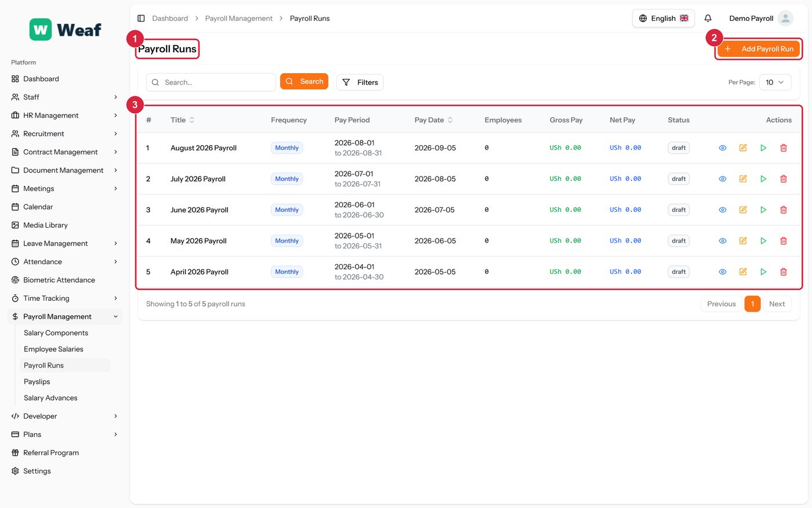Sort the table by Title column

click(183, 120)
